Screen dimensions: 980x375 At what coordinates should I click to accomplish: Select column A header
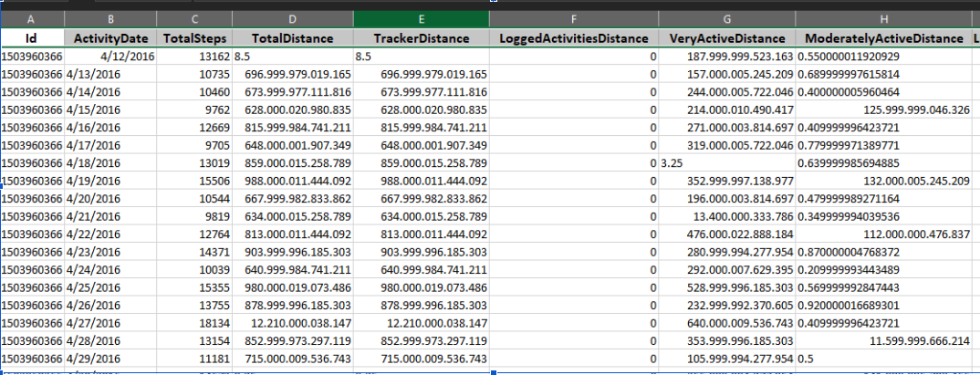pos(32,19)
